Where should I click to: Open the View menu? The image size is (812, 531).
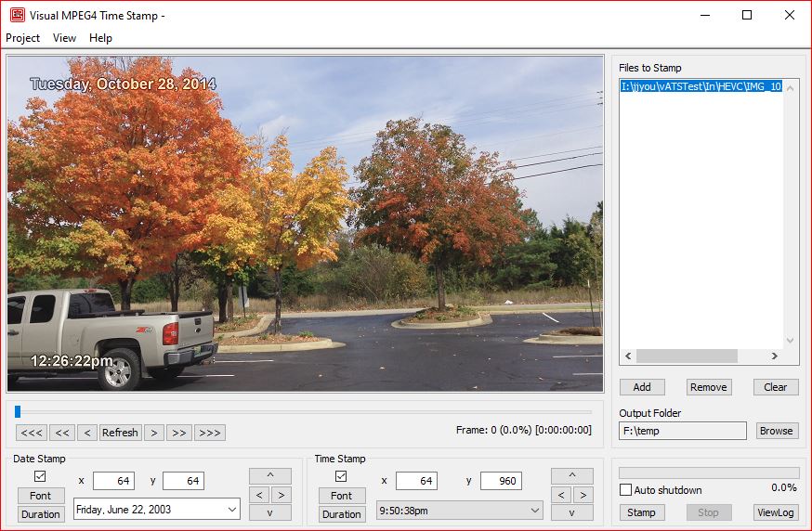(x=65, y=38)
